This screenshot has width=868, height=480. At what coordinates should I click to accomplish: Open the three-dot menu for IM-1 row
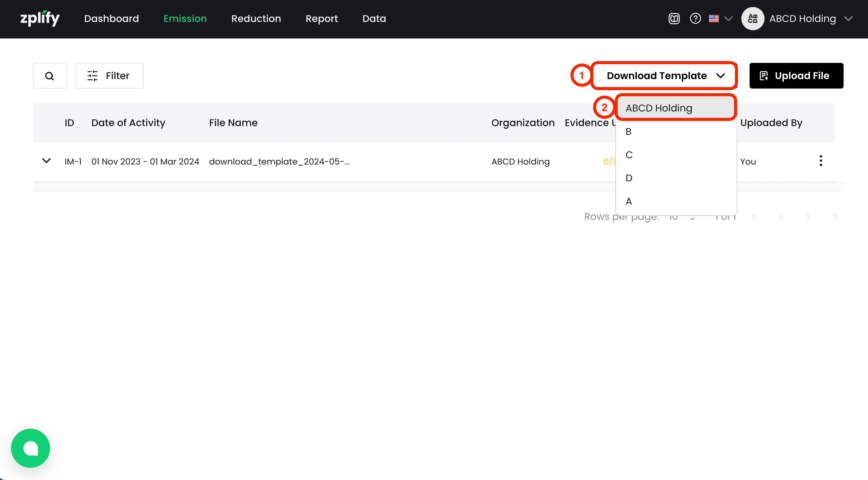point(821,161)
